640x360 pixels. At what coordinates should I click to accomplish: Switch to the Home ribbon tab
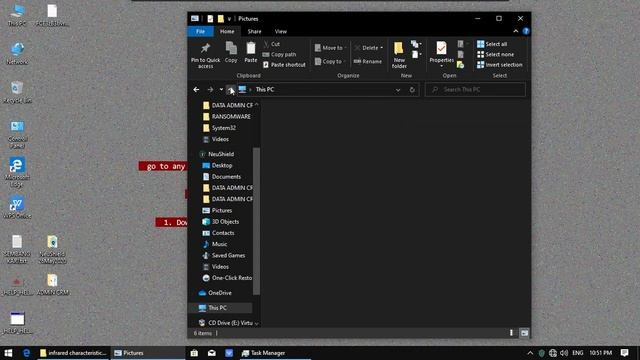227,31
